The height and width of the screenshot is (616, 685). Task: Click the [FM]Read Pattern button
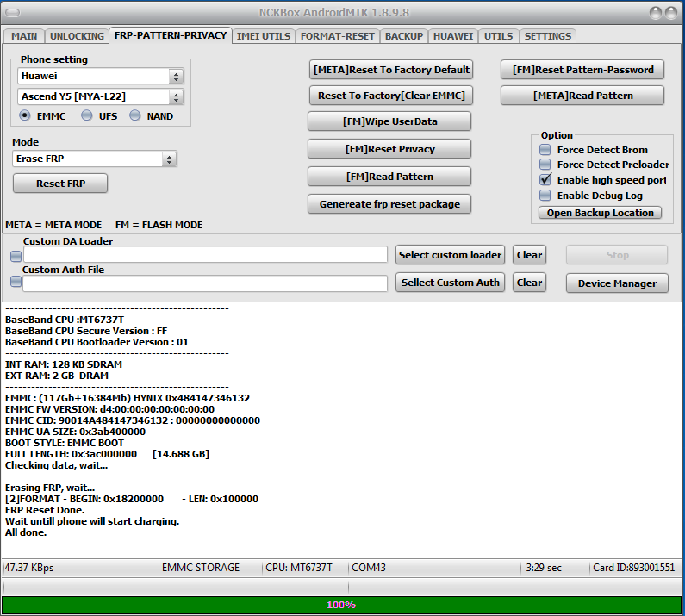(389, 177)
